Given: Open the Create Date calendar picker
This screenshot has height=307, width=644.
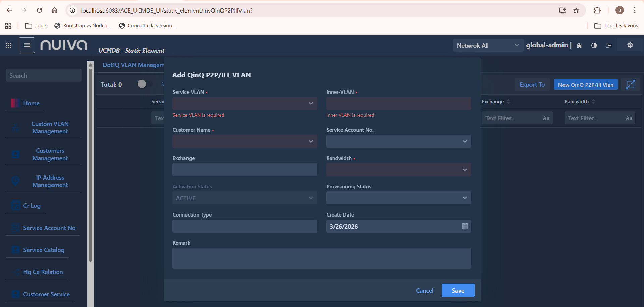Looking at the screenshot, I should click(x=465, y=226).
